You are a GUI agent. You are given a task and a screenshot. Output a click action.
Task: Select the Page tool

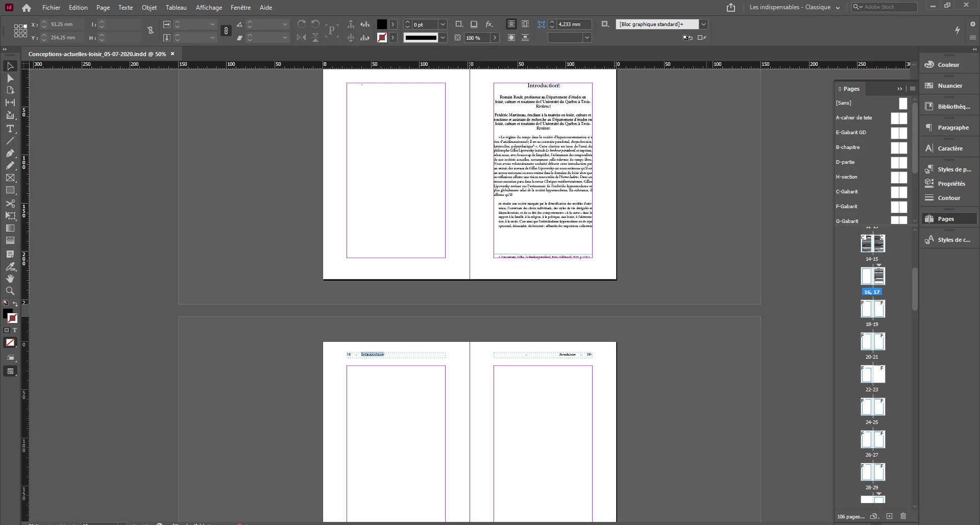coord(10,90)
